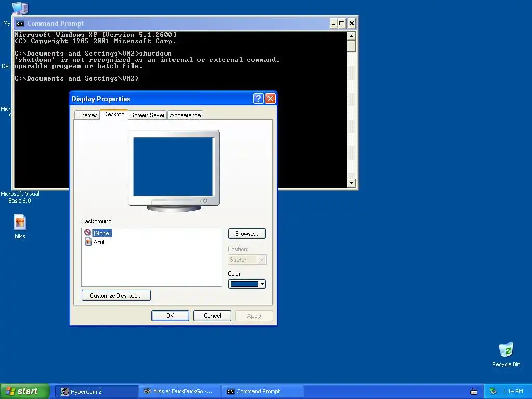Open the Appearance tab

(x=185, y=115)
